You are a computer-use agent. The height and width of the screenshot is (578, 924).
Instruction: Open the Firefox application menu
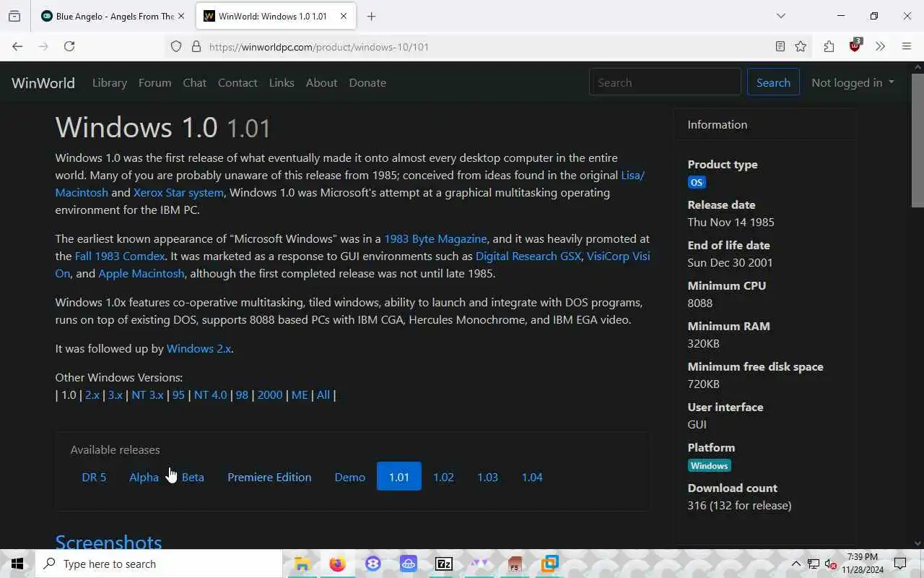[x=907, y=46]
